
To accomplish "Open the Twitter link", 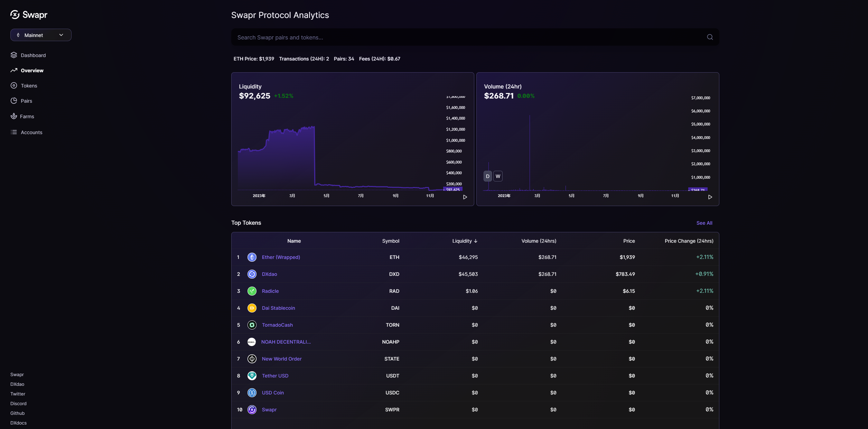I will point(18,394).
